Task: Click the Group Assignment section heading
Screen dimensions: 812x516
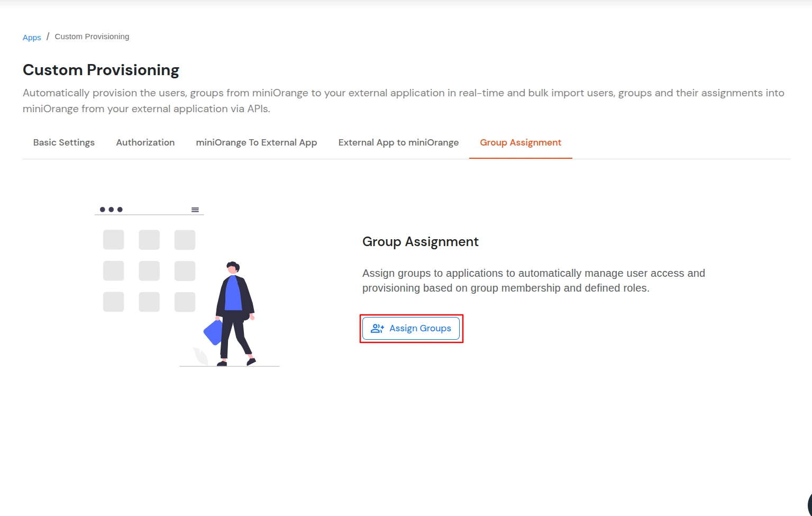Action: point(420,241)
